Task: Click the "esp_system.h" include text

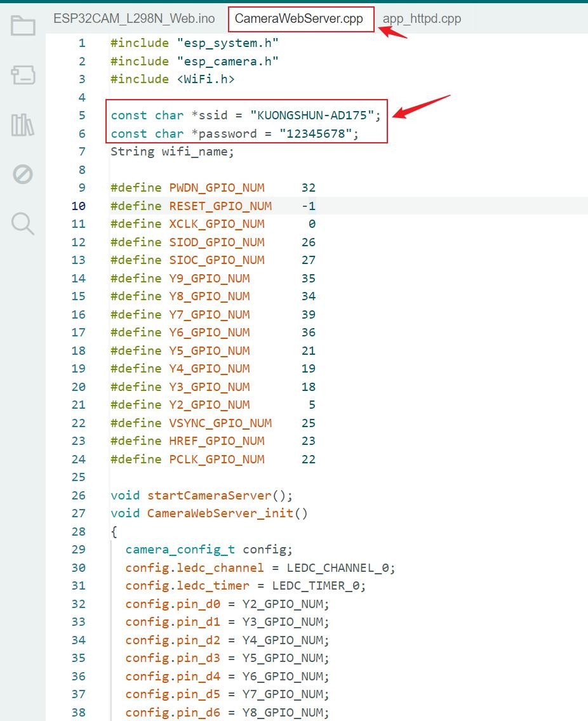Action: pyautogui.click(x=227, y=43)
